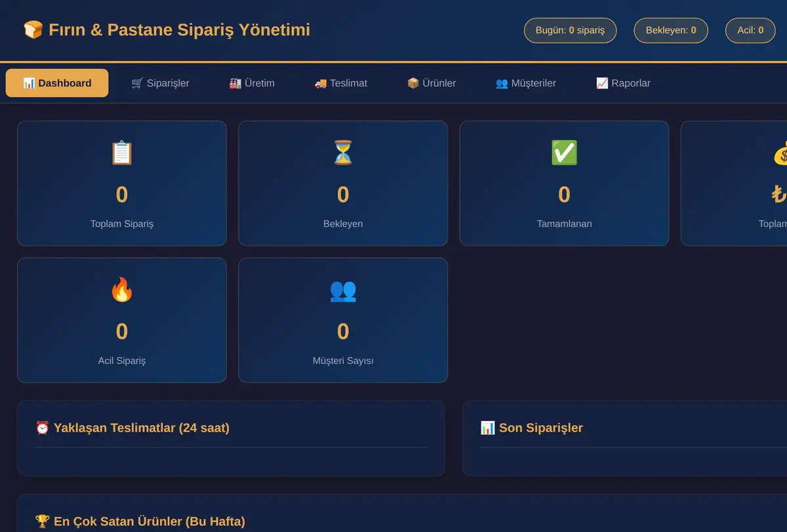Click the money bag icon on revenue card
The width and height of the screenshot is (787, 532).
(x=780, y=153)
